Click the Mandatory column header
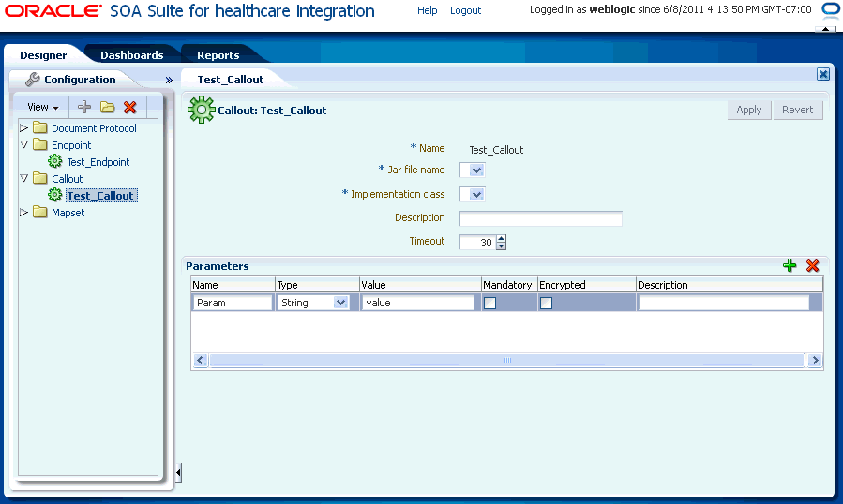The width and height of the screenshot is (843, 504). (509, 285)
